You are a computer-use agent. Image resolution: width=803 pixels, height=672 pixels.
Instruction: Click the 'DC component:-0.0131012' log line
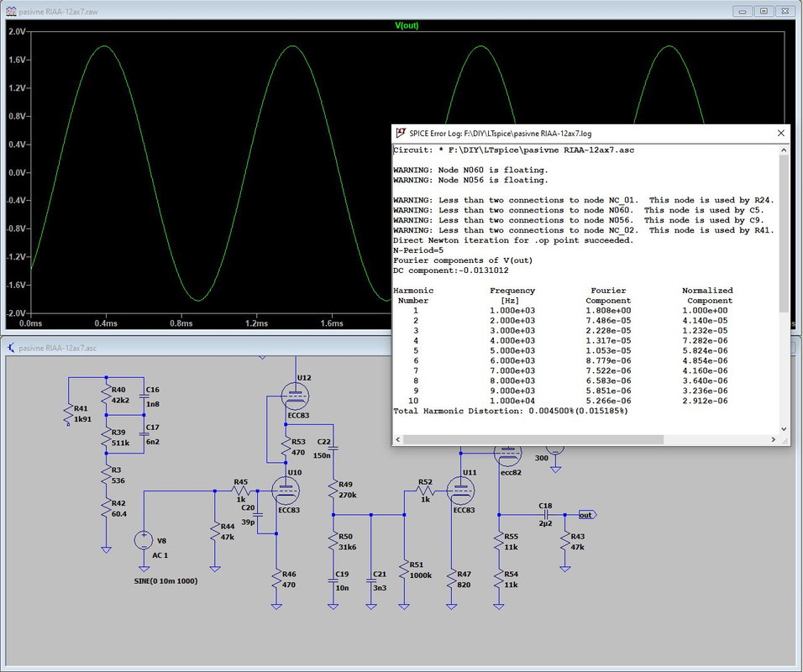click(451, 270)
